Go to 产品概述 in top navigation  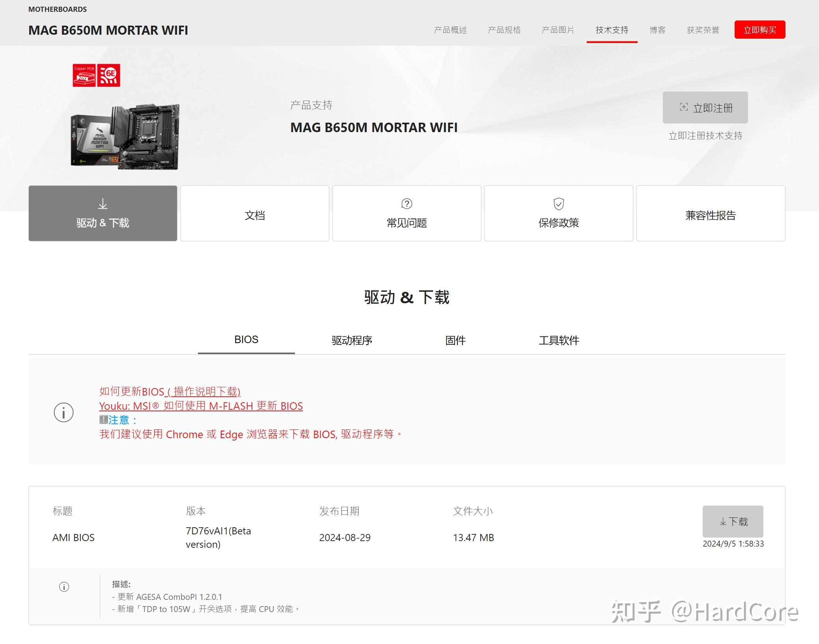pyautogui.click(x=450, y=30)
